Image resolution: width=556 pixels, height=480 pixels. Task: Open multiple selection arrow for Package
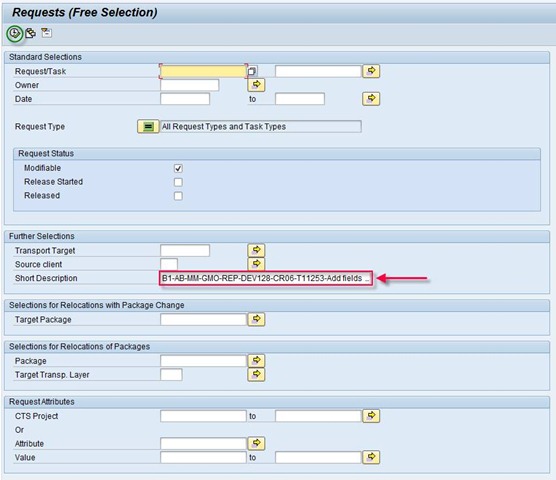pyautogui.click(x=256, y=361)
